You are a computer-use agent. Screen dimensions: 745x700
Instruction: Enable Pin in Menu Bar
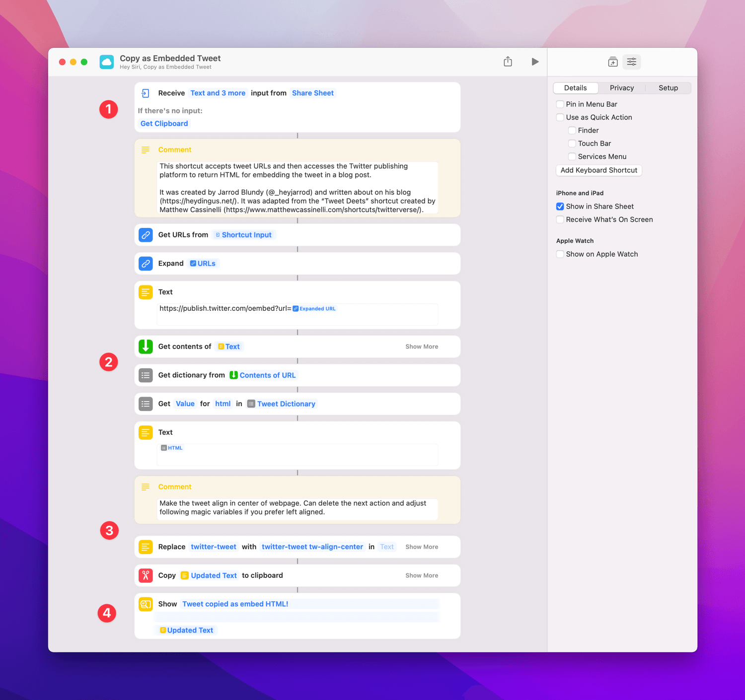(x=560, y=104)
